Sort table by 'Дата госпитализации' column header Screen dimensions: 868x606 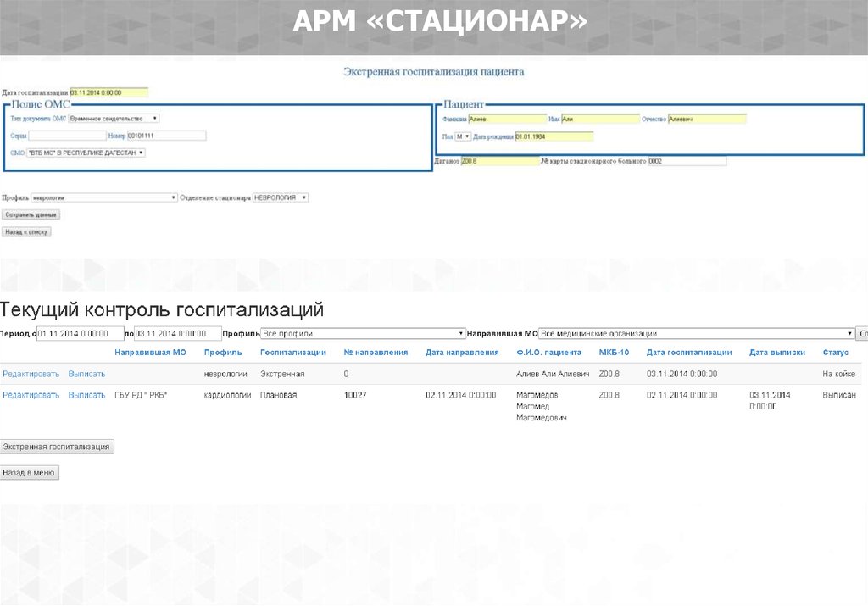tap(688, 353)
